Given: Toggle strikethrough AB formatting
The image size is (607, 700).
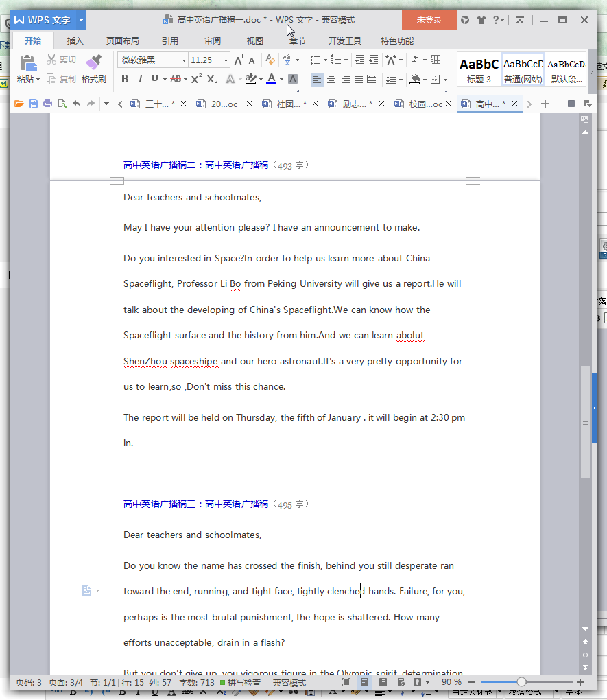Looking at the screenshot, I should pos(176,79).
